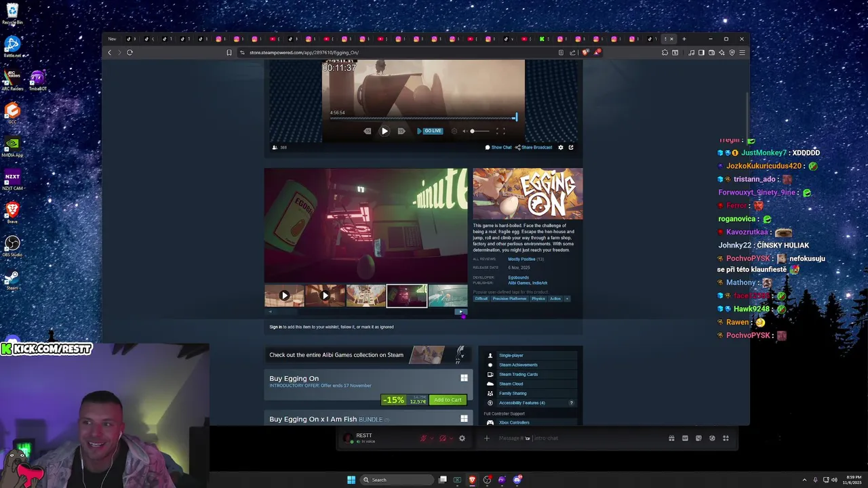Open the browser hamburger menu
Screen dimensions: 868x488
click(742, 52)
